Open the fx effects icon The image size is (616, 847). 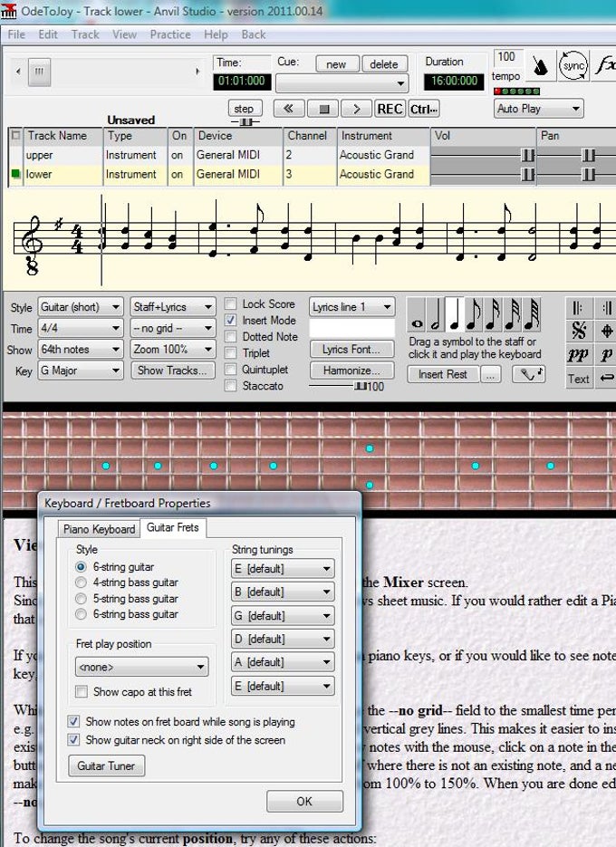[604, 66]
